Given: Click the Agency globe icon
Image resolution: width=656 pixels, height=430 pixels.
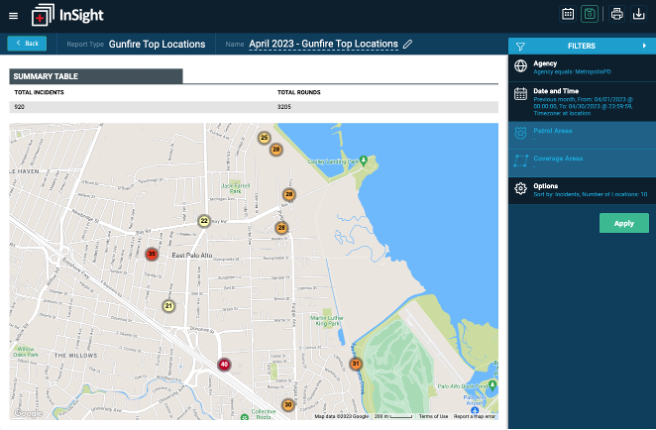Looking at the screenshot, I should [x=520, y=66].
